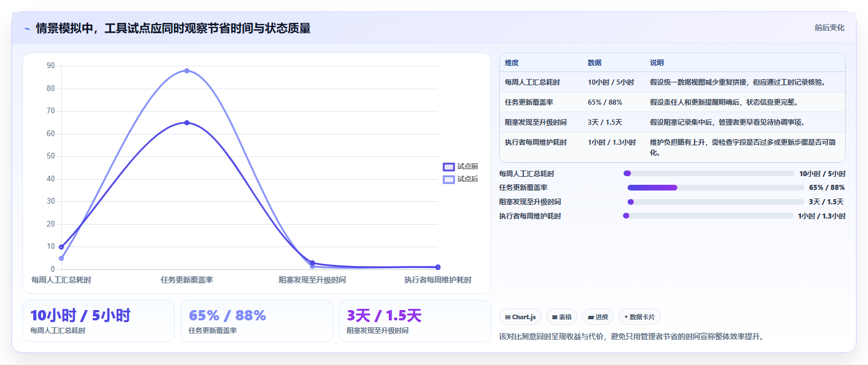The image size is (868, 365).
Task: Click the 每周人工汇总耗时 x-axis label
Action: click(x=61, y=280)
